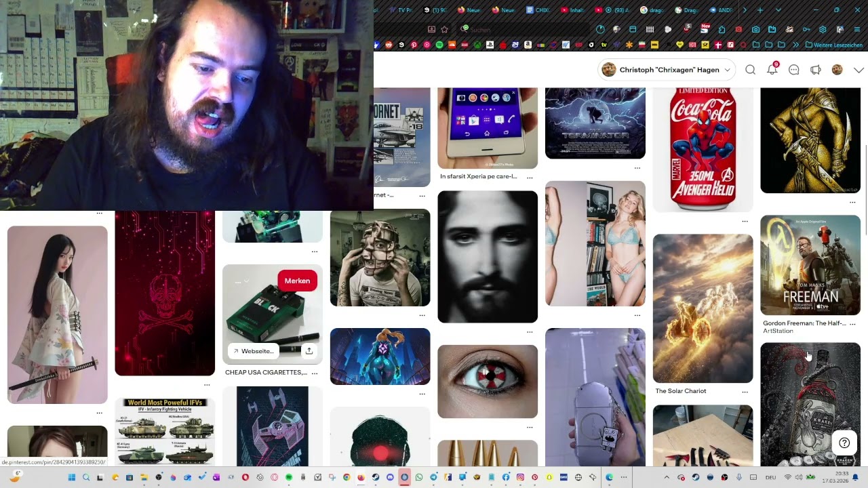Screen dimensions: 868x488
Task: Open the Jesus portrait pin thumbnail
Action: point(488,257)
